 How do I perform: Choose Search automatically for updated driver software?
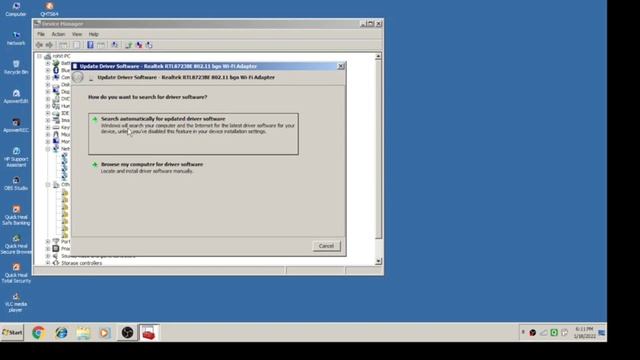click(x=193, y=134)
